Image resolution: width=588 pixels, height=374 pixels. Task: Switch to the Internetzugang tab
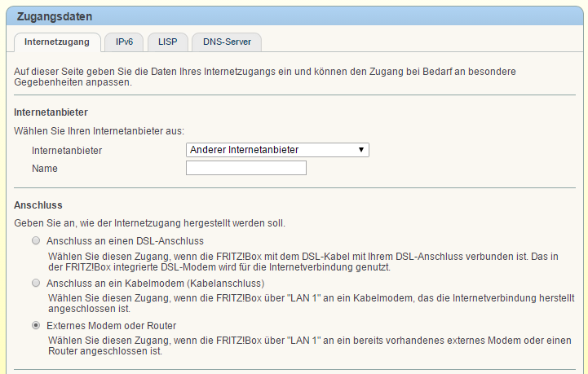tap(57, 41)
